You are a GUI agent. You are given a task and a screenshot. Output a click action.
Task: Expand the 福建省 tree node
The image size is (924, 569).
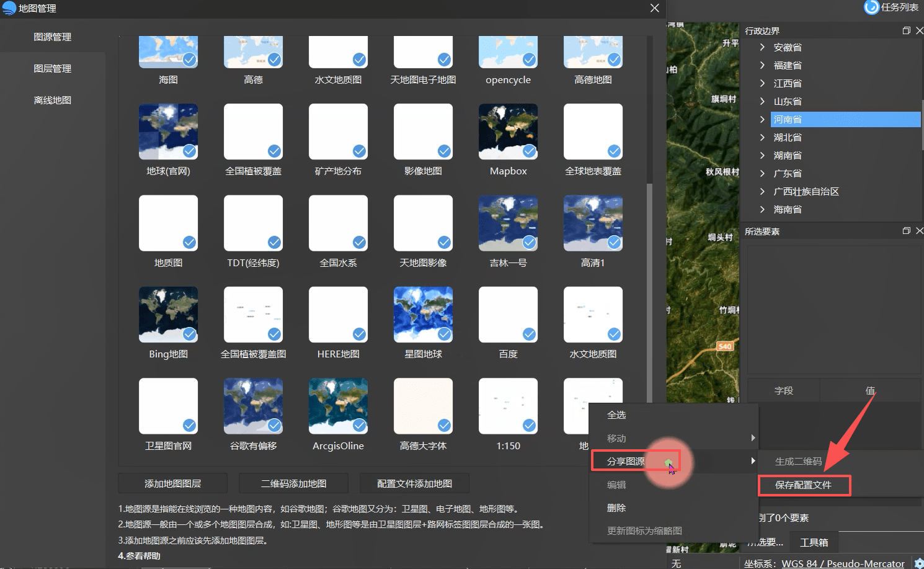[x=762, y=65]
